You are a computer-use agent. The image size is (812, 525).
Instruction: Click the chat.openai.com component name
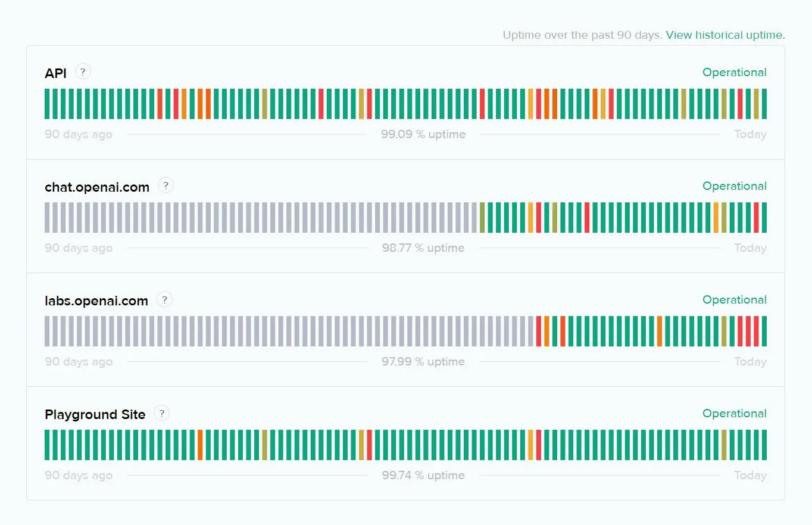(x=97, y=187)
